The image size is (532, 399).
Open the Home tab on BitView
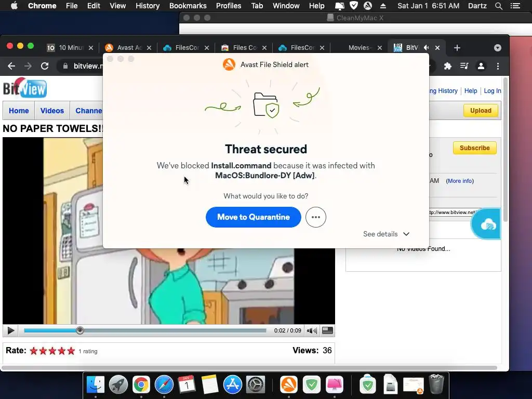(x=19, y=111)
